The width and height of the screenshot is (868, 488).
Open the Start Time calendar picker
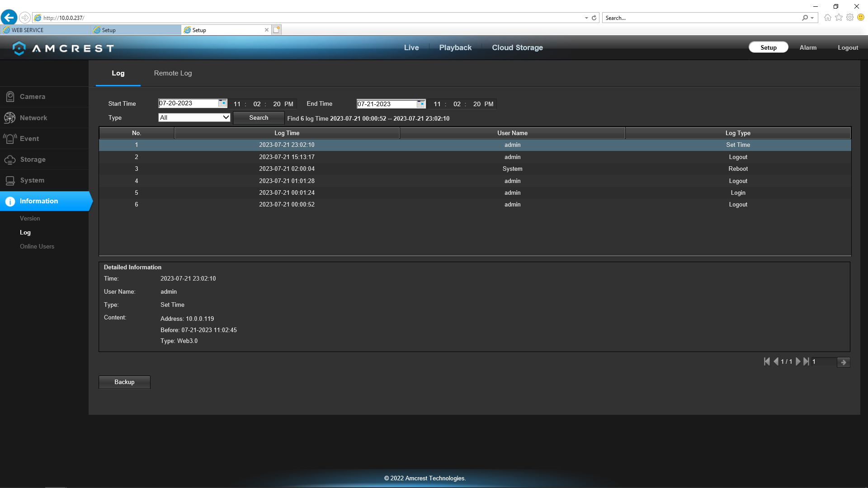point(222,103)
